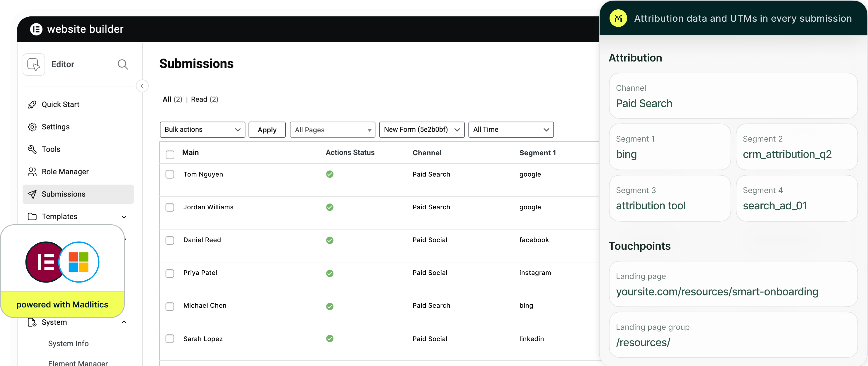Click 'Paid Social' in Daniel Reed row

(430, 240)
